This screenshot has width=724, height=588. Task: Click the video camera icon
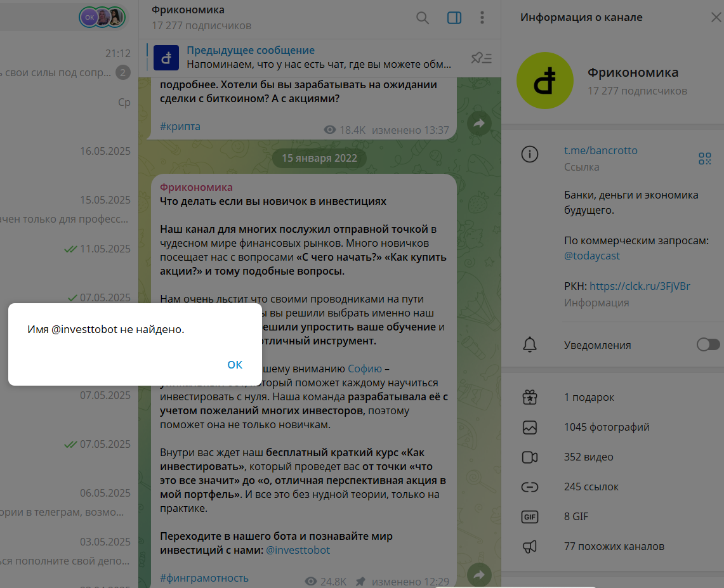[x=530, y=457]
